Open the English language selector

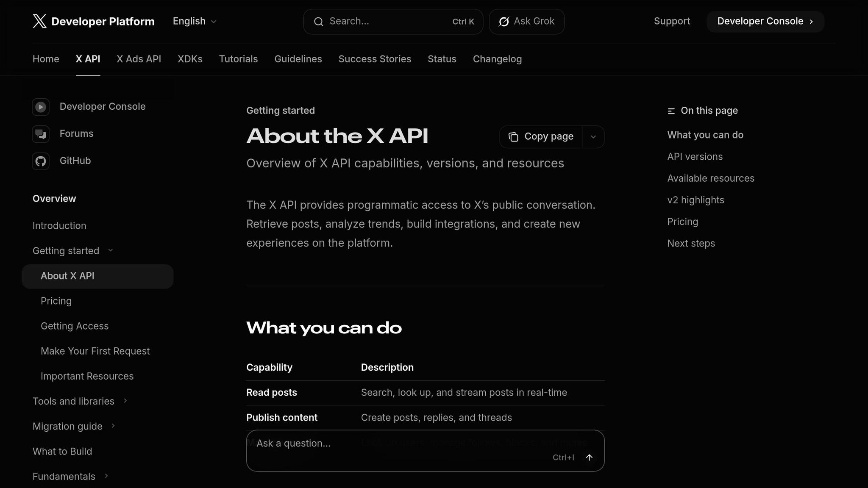(194, 21)
